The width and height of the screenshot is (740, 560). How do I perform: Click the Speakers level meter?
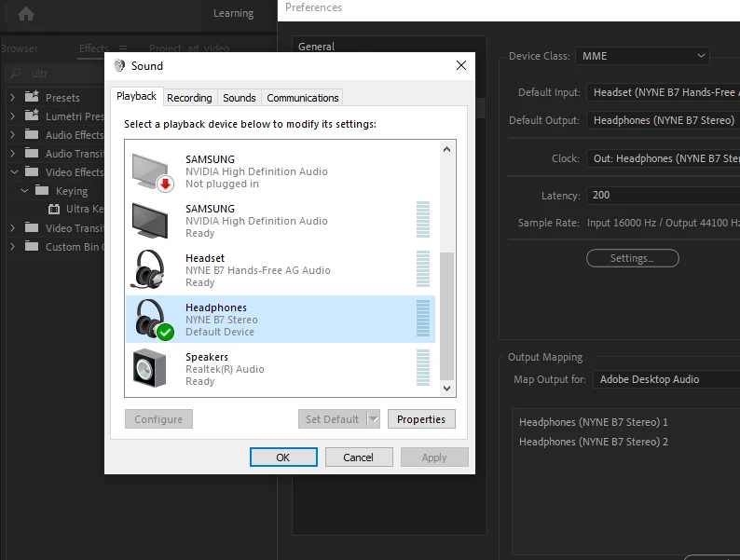point(423,367)
